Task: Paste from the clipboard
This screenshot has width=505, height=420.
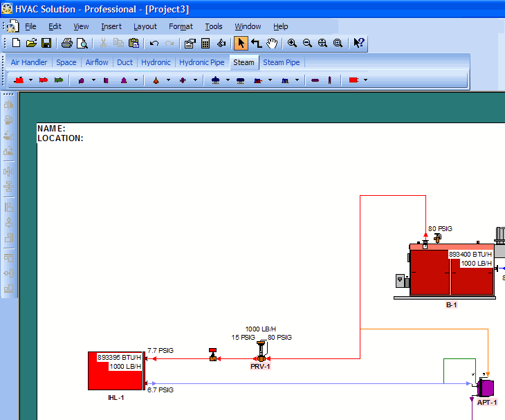Action: (134, 43)
